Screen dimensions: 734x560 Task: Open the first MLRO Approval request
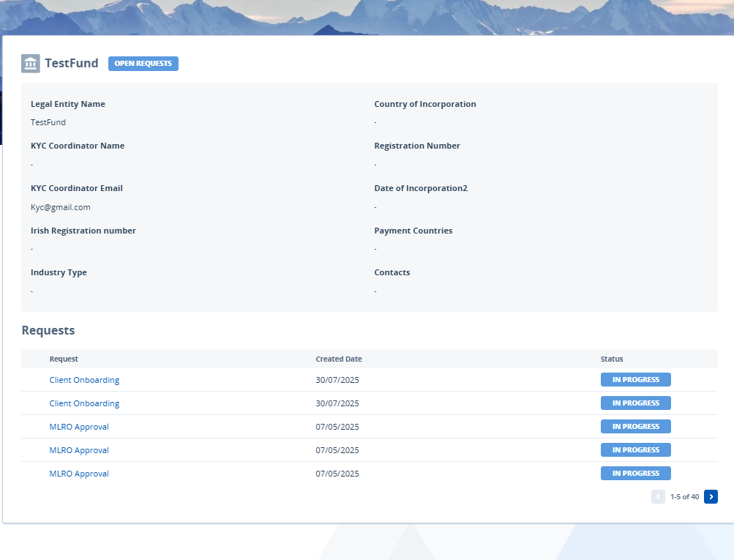79,427
